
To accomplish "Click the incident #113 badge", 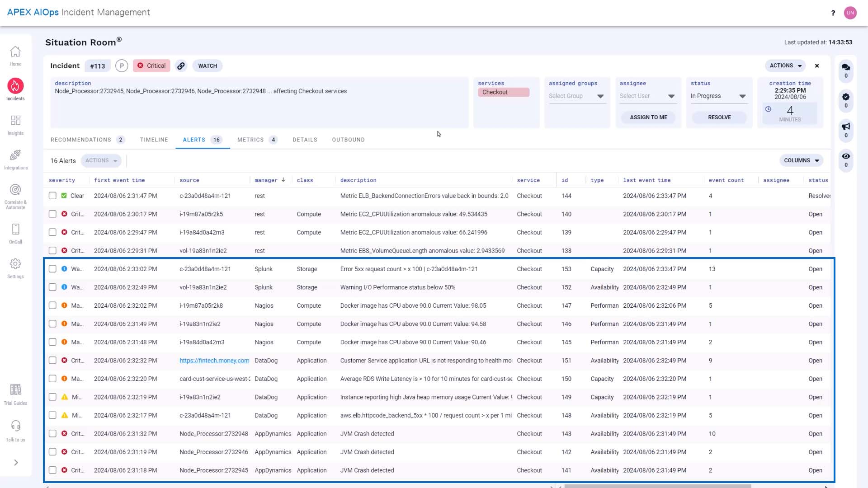I will pos(98,66).
